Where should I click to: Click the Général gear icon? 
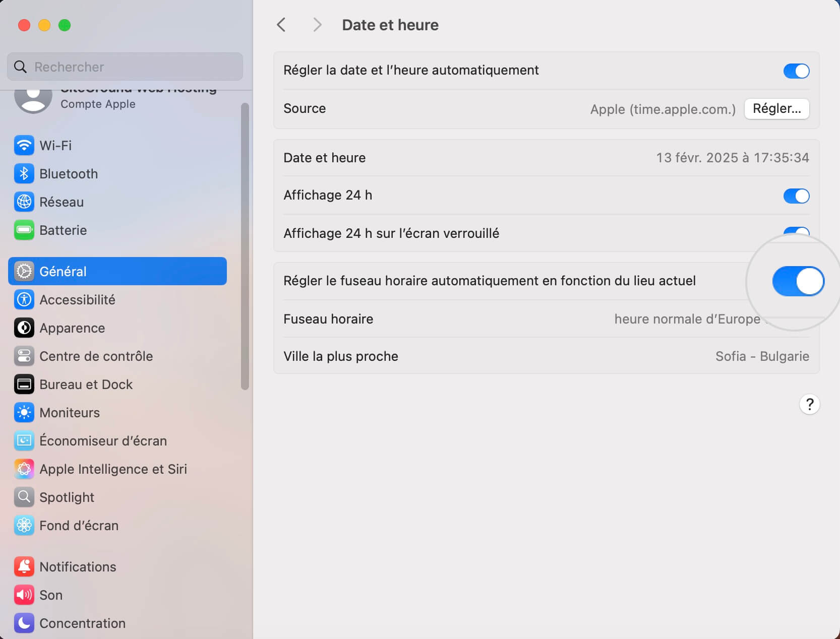24,272
